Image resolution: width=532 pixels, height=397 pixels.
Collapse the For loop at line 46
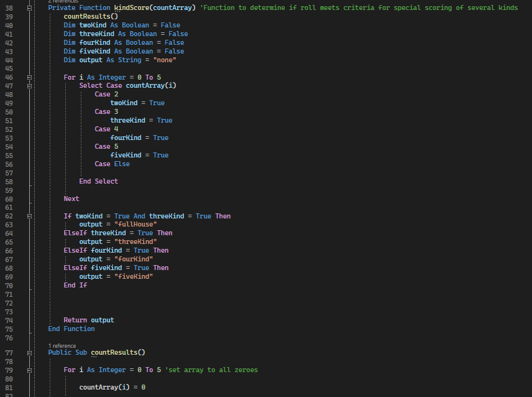(29, 77)
